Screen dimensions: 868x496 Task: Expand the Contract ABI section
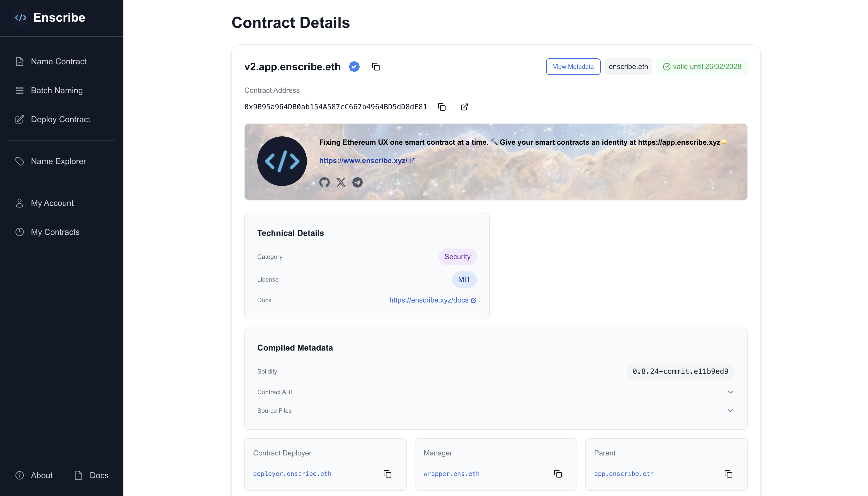730,392
